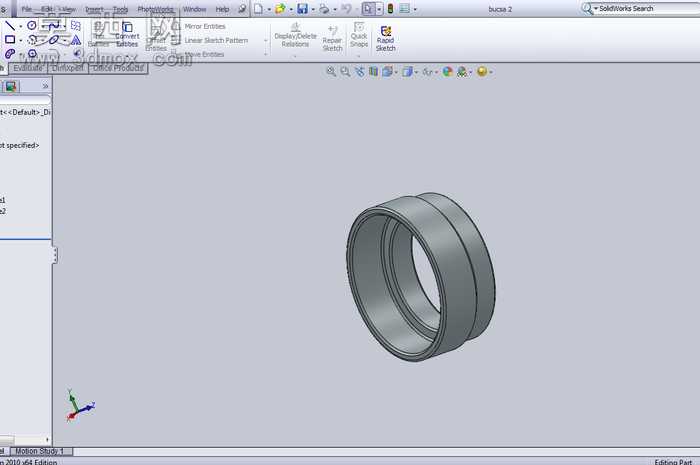Viewport: 700px width, 465px height.
Task: Click the Repair Sketch button
Action: click(x=332, y=38)
